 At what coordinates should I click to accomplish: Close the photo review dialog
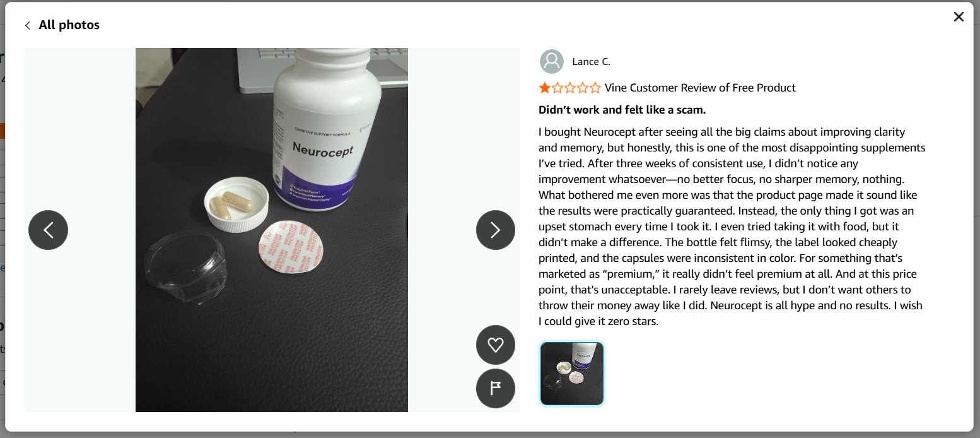[959, 17]
